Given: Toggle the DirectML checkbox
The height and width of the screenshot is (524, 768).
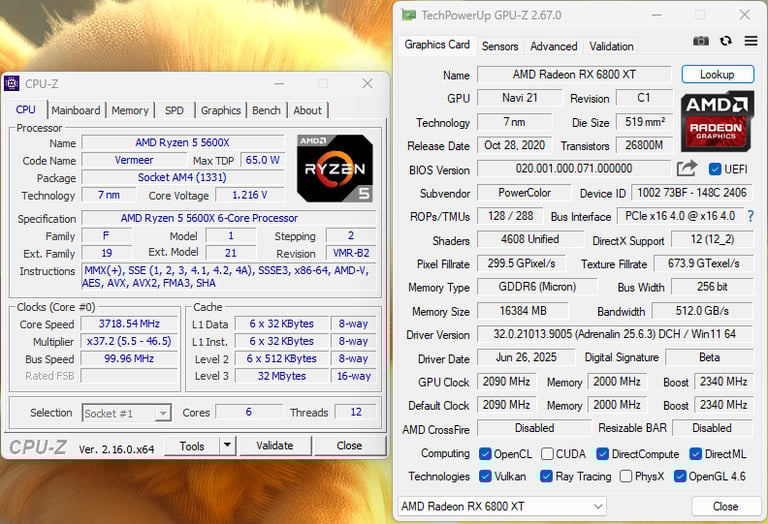Looking at the screenshot, I should coord(696,454).
